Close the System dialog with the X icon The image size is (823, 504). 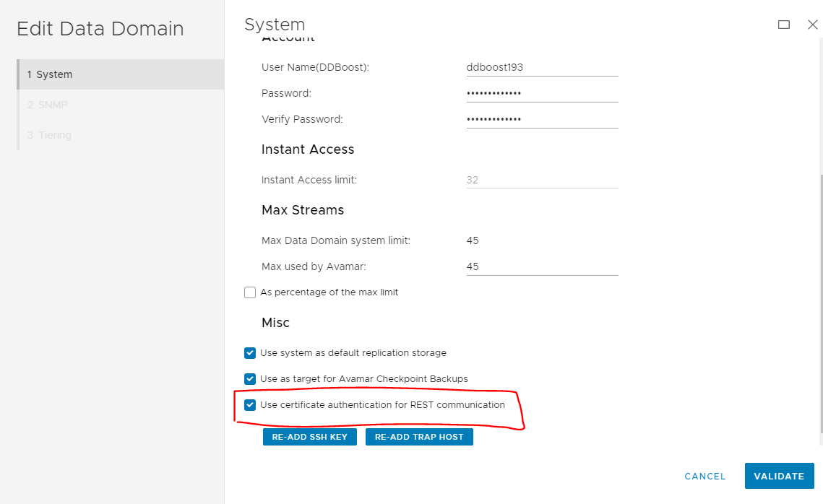coord(812,24)
